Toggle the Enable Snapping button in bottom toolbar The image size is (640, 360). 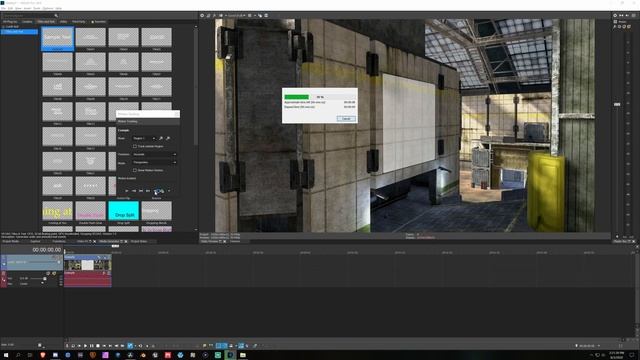coord(219,346)
